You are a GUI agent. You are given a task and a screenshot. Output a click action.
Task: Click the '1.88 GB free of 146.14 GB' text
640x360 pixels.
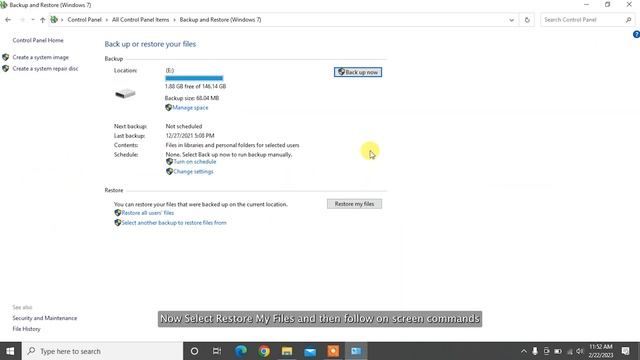(x=196, y=86)
